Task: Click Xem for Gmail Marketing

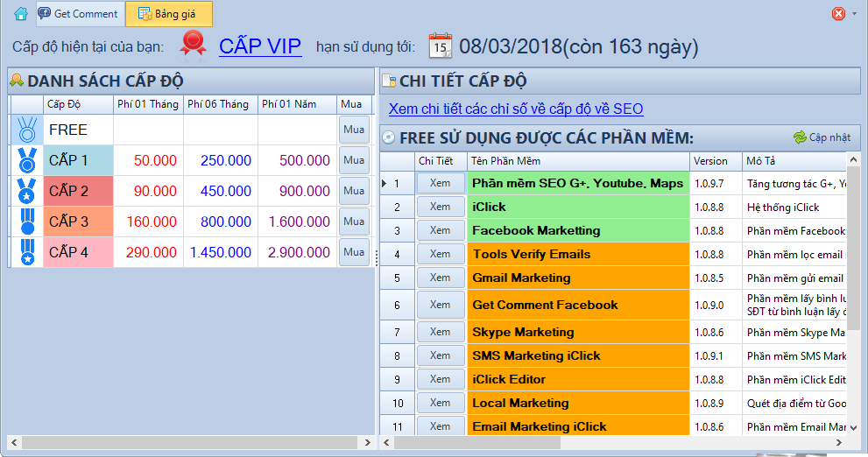Action: tap(440, 278)
